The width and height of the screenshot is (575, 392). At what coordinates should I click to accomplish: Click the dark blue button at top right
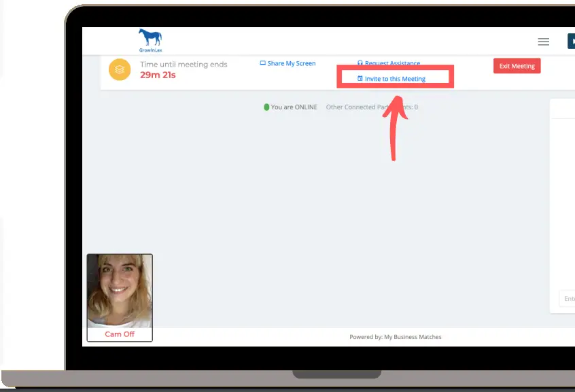click(x=572, y=41)
